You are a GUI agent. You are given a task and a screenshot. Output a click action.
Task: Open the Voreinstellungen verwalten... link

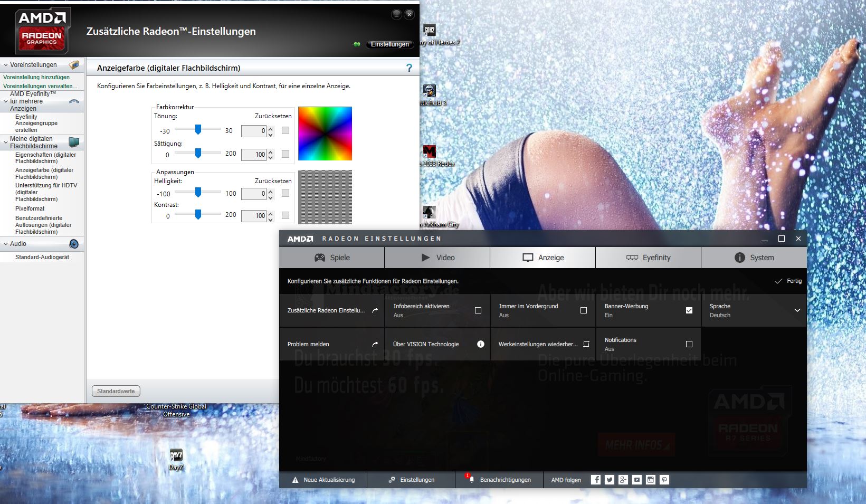[x=40, y=86]
